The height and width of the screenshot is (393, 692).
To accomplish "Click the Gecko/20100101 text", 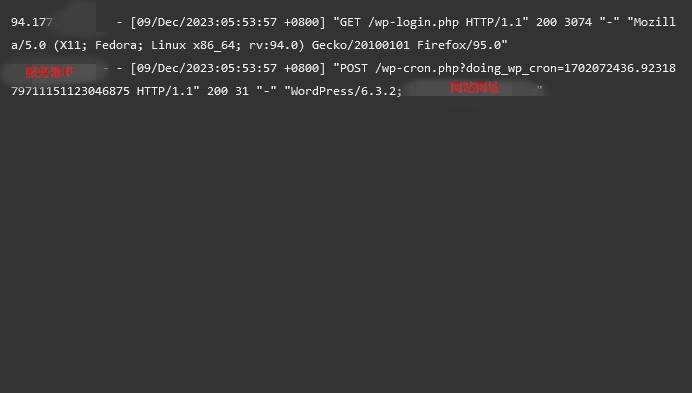I will pos(361,45).
